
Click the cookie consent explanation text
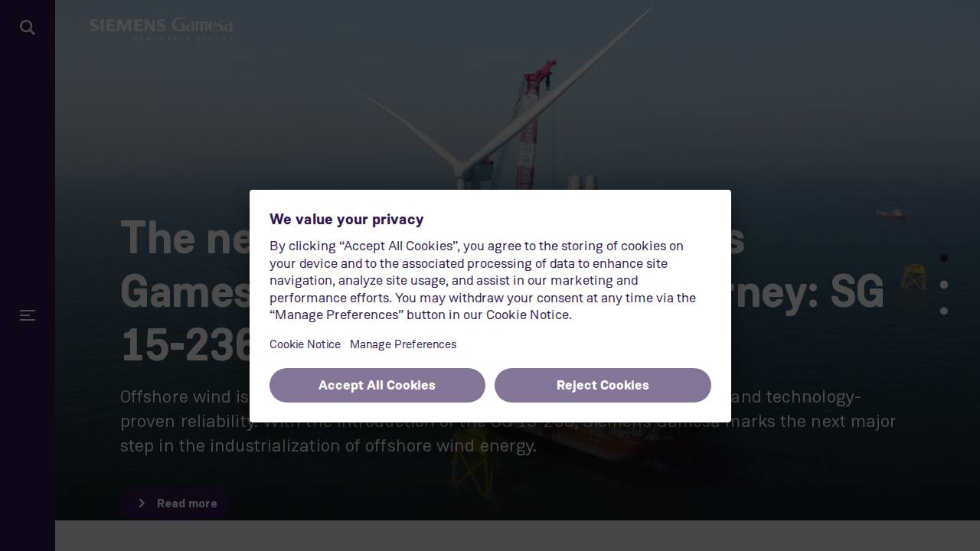482,280
